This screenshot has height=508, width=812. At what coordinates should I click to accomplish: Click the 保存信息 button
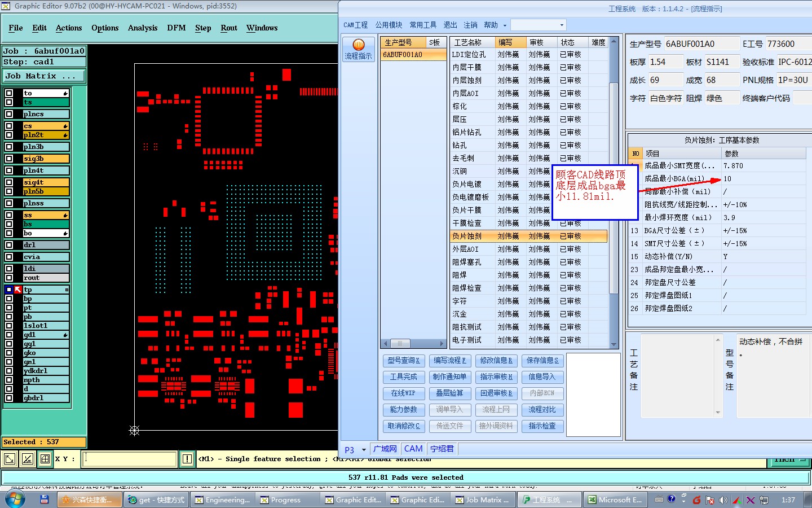point(542,360)
